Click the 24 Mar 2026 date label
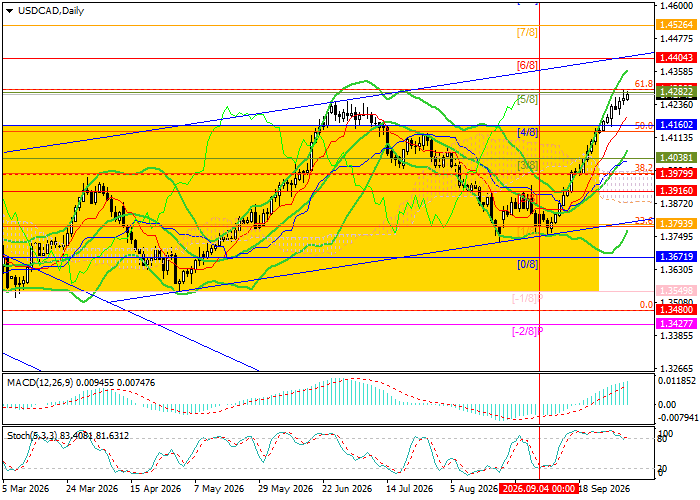Screen dimensions: 700x500 92,488
